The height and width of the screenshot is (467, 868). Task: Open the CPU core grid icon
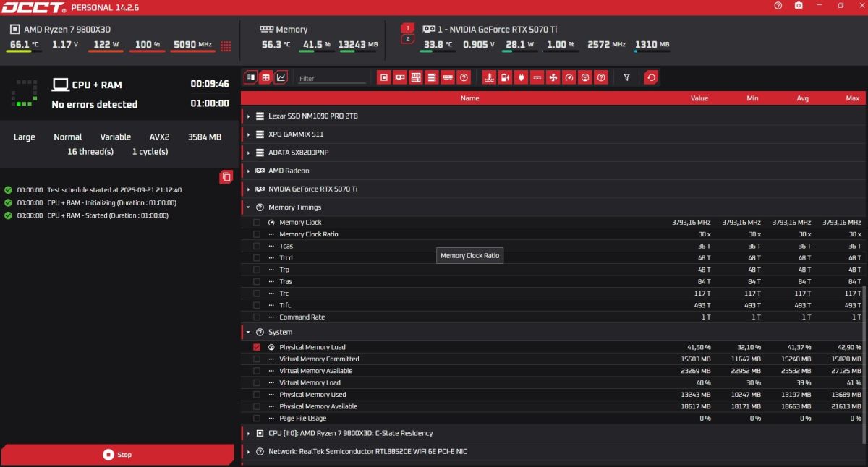(226, 46)
